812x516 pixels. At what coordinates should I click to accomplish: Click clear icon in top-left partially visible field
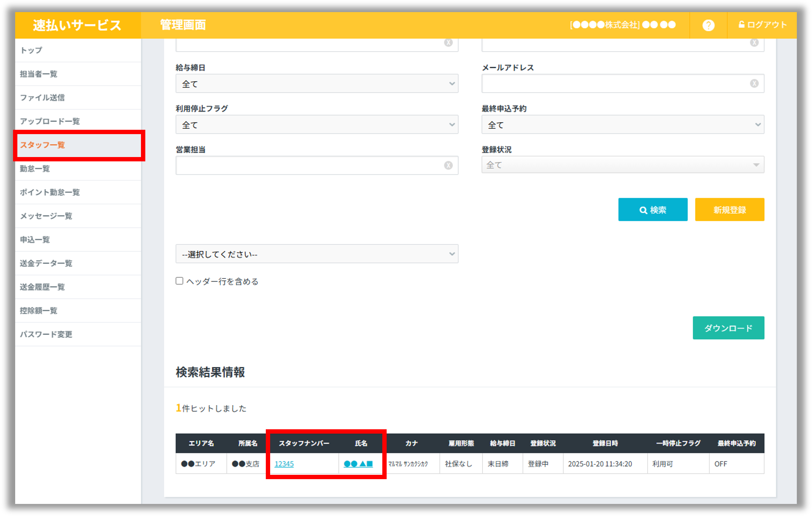click(448, 43)
